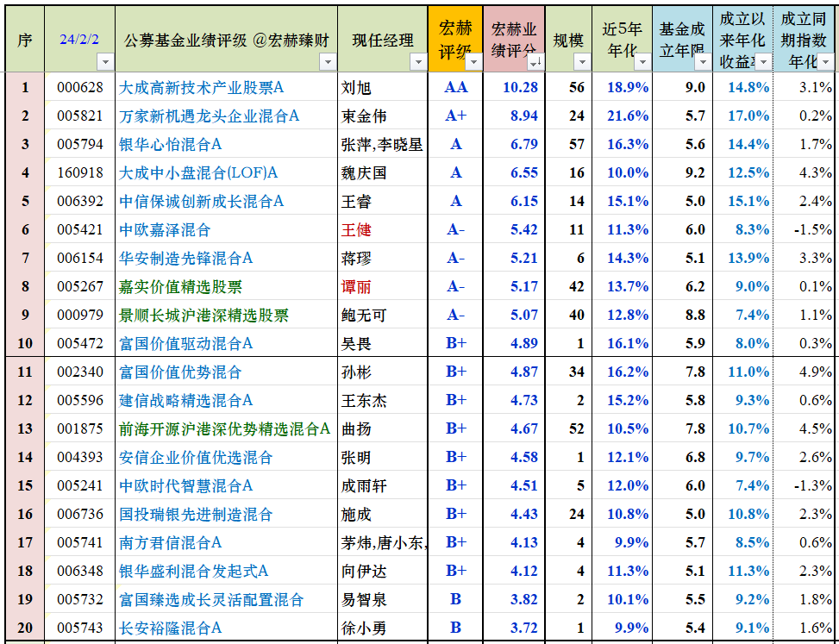Select manager cell 张萍,李晓星

tap(383, 145)
